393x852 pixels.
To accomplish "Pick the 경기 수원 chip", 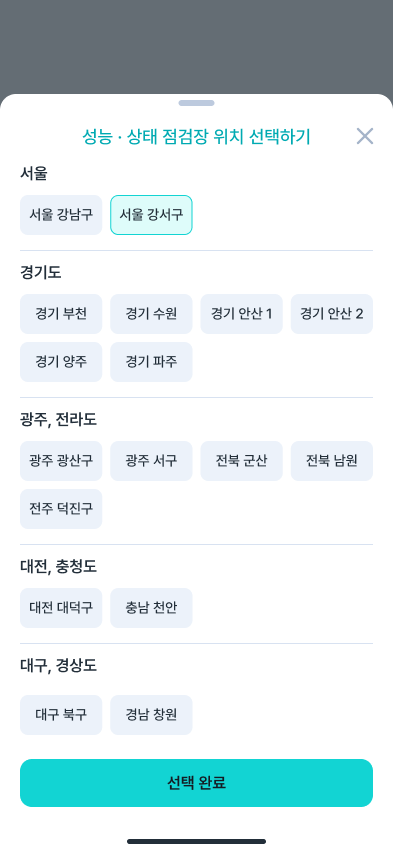I will tap(151, 314).
